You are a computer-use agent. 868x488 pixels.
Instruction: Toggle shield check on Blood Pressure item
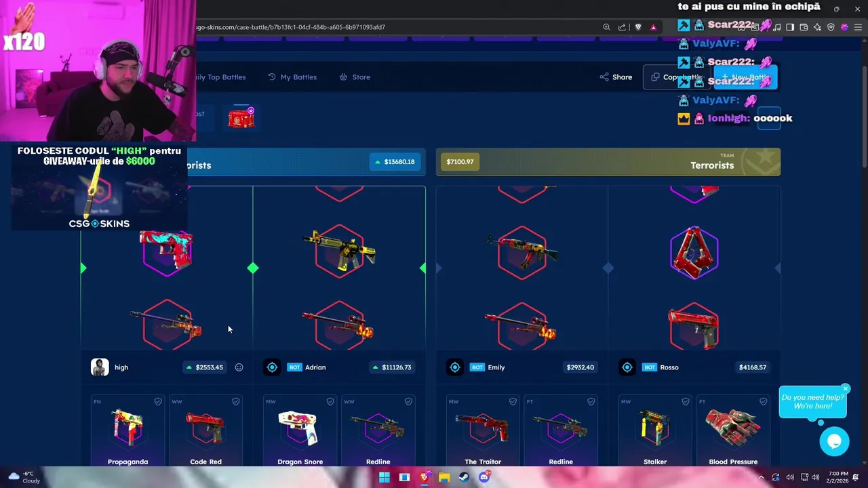[764, 402]
